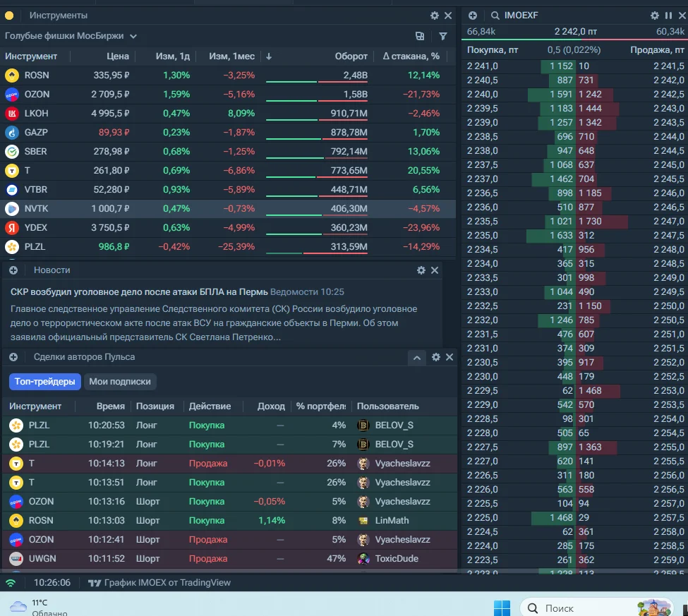This screenshot has height=616, width=688.
Task: Click the ROSN logo in instruments table
Action: 12,76
